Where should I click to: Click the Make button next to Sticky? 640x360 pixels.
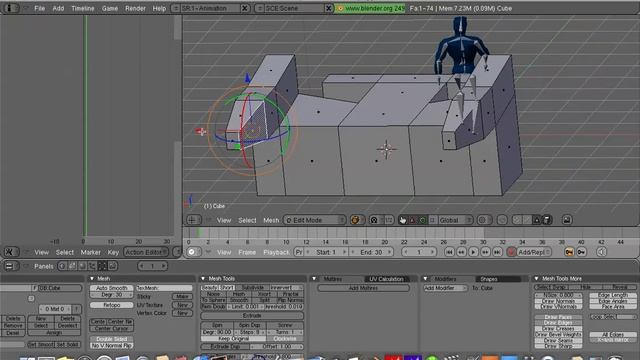tap(182, 296)
